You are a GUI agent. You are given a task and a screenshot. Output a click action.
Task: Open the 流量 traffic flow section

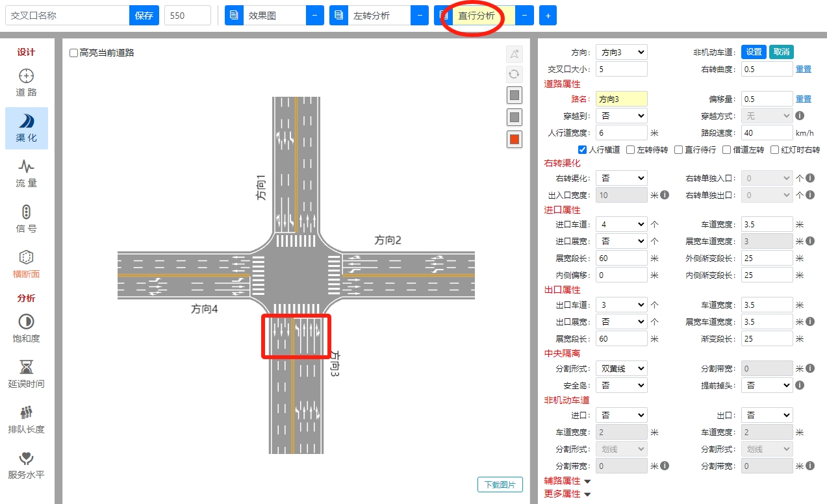(x=27, y=173)
